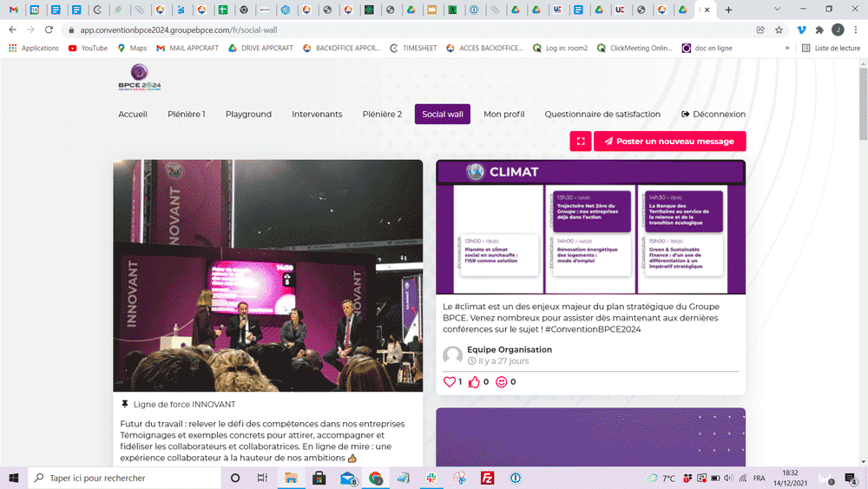This screenshot has height=489, width=868.
Task: Reload the page
Action: 49,30
